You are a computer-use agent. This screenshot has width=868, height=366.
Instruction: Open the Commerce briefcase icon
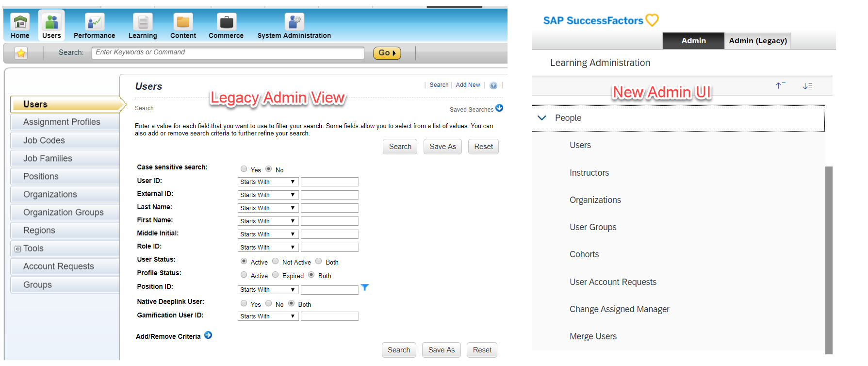pos(226,22)
